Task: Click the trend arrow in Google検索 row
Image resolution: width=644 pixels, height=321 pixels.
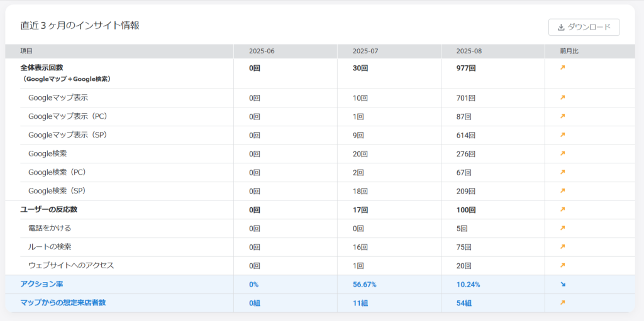Action: [x=563, y=153]
